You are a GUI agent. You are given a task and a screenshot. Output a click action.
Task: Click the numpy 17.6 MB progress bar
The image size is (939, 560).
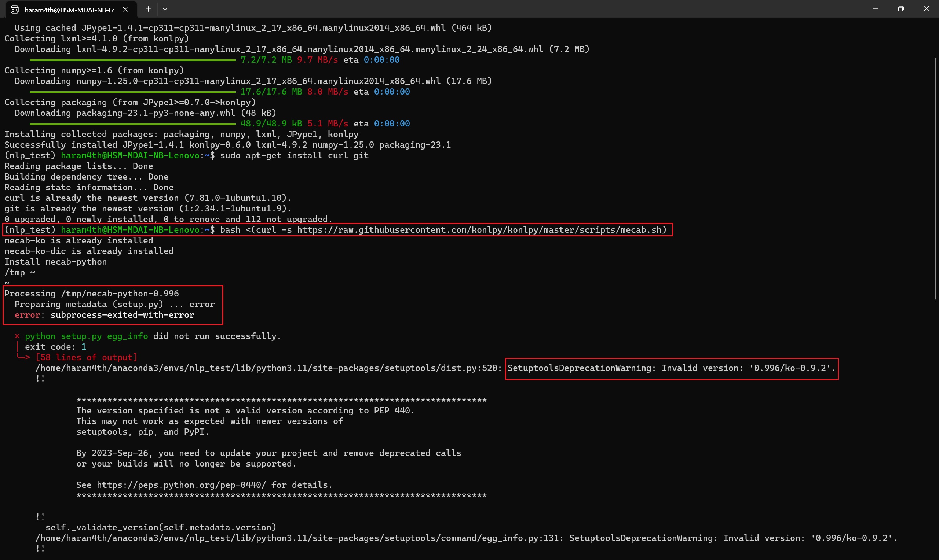132,92
